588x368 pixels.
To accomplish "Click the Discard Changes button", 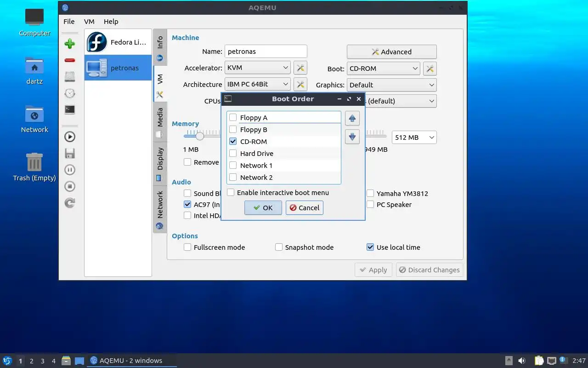I will coord(429,270).
